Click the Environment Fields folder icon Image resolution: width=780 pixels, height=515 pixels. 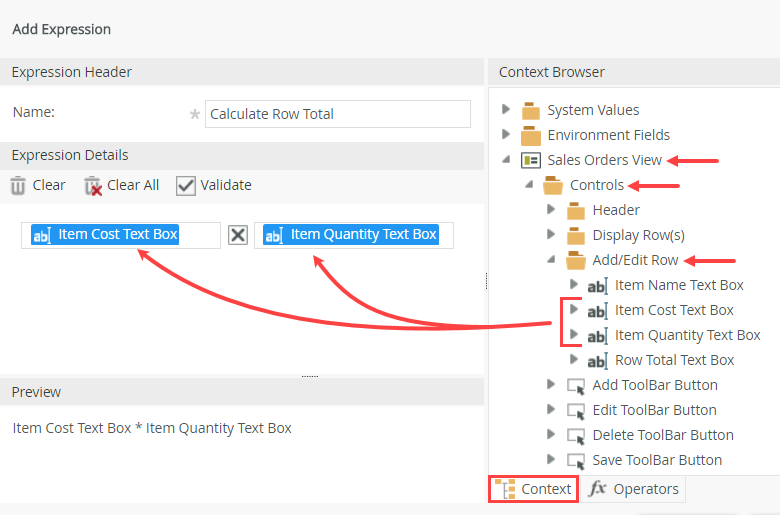click(531, 135)
